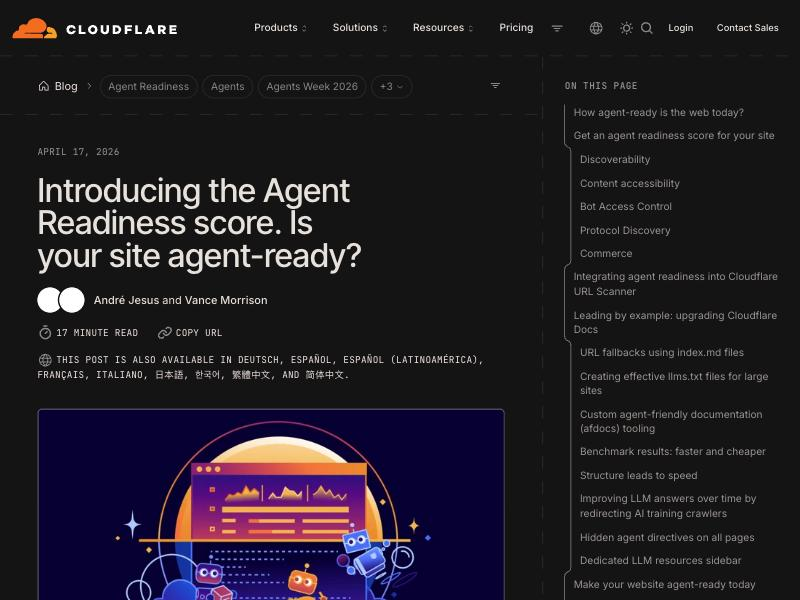
Task: Select the Agents Week 2026 tag
Action: [x=312, y=86]
